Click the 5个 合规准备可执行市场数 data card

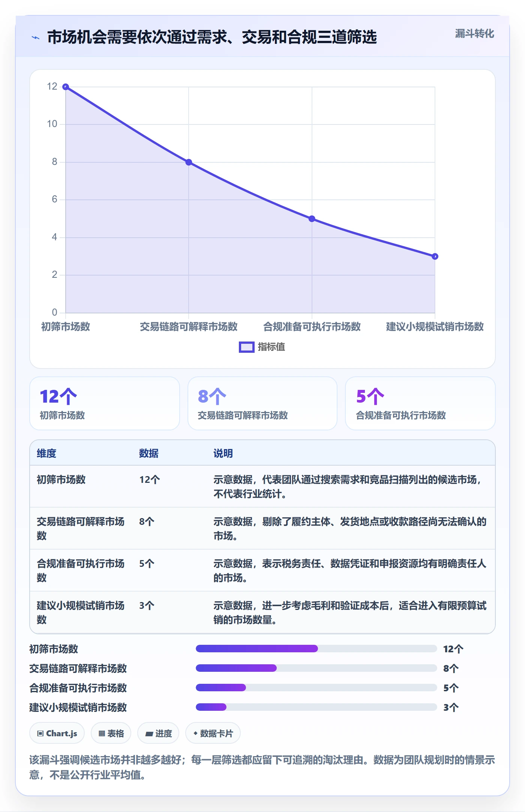tap(420, 403)
